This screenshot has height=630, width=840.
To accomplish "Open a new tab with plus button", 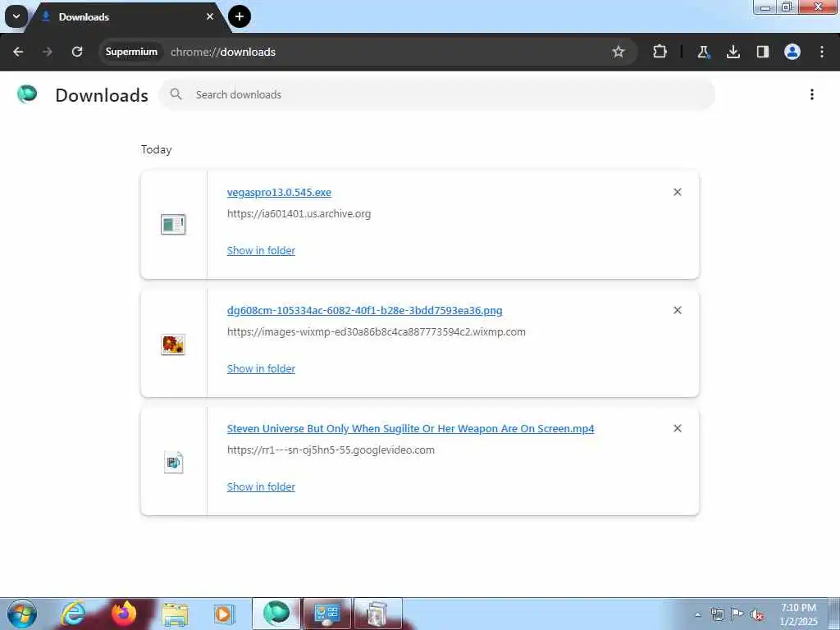I will click(x=240, y=16).
